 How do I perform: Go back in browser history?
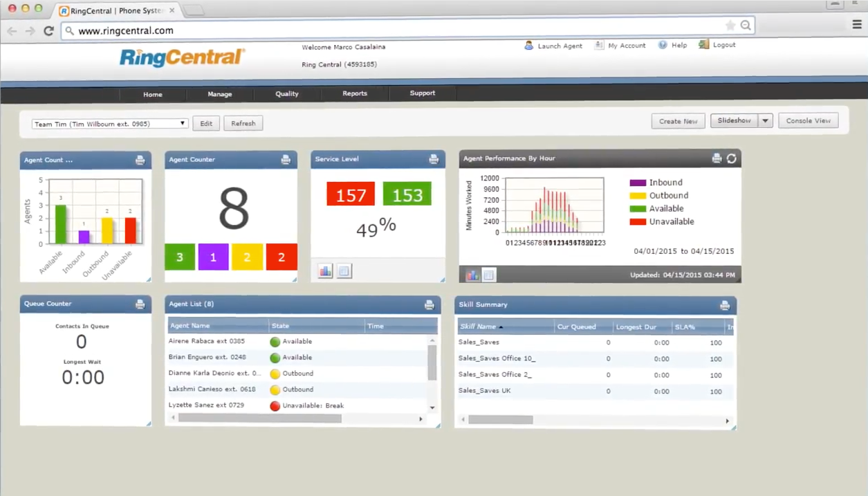[x=12, y=30]
